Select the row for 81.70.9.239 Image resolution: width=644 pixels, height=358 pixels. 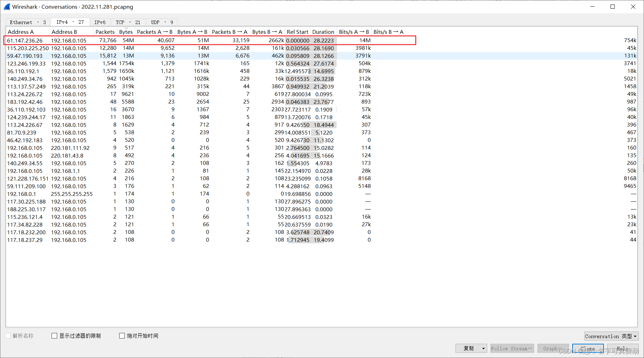(322, 132)
